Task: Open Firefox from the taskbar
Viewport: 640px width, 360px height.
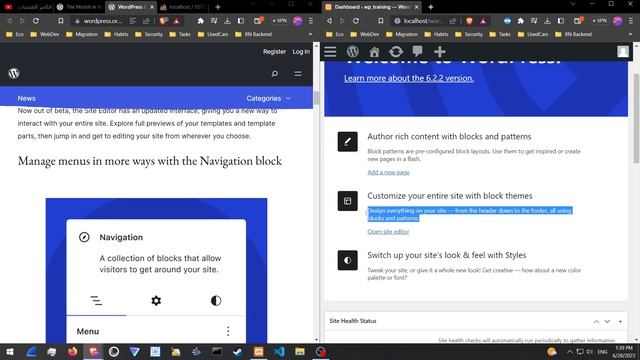Action: click(x=73, y=351)
